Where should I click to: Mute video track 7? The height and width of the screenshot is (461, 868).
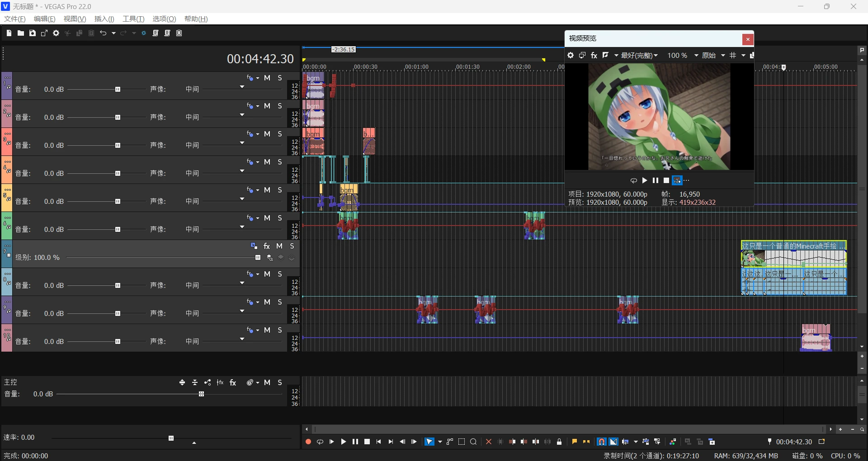point(279,246)
